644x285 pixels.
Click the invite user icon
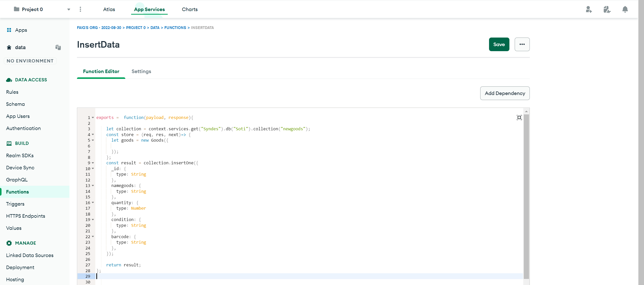[589, 9]
